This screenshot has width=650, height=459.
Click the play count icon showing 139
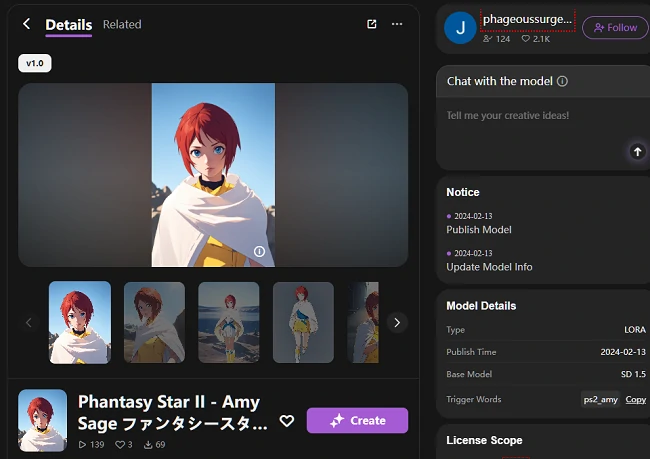click(82, 444)
